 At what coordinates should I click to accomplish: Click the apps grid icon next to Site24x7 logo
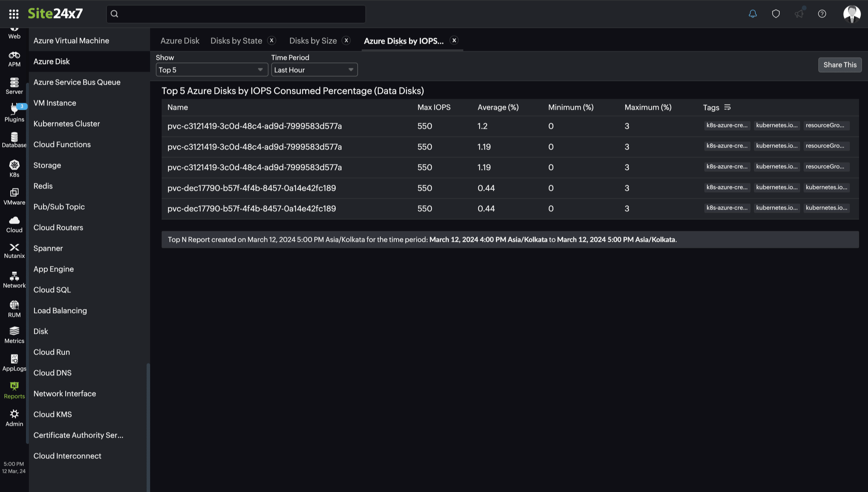click(14, 14)
